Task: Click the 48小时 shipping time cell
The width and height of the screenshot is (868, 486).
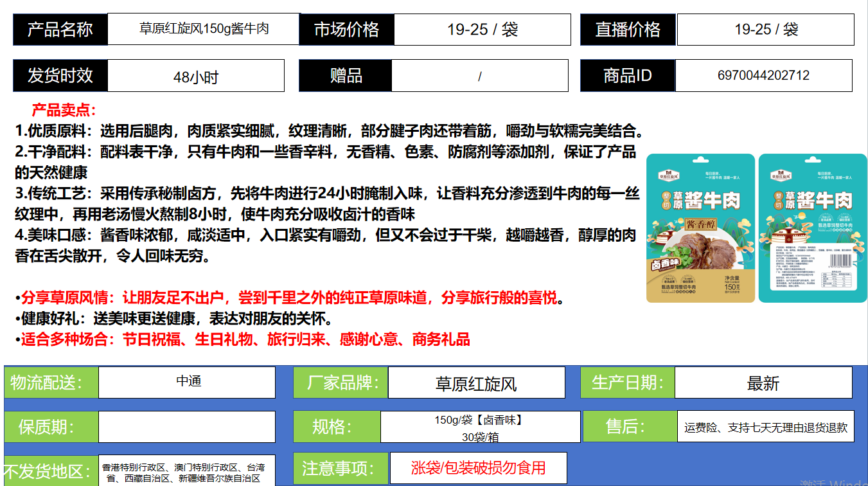Action: (x=195, y=76)
